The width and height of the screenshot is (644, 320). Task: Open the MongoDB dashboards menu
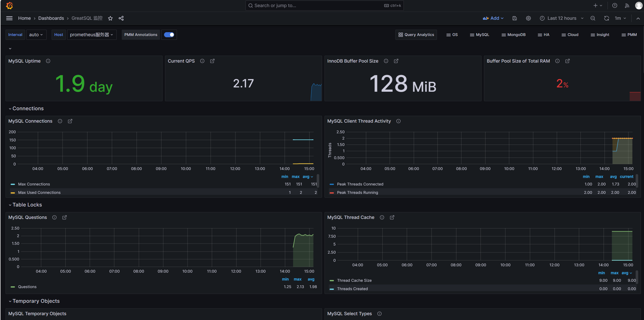[x=513, y=35]
